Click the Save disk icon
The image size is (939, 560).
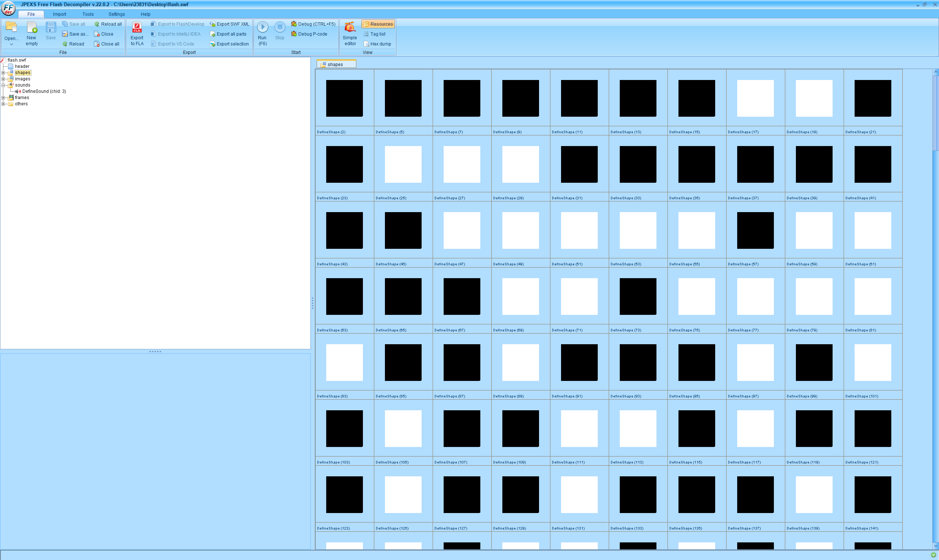(51, 27)
